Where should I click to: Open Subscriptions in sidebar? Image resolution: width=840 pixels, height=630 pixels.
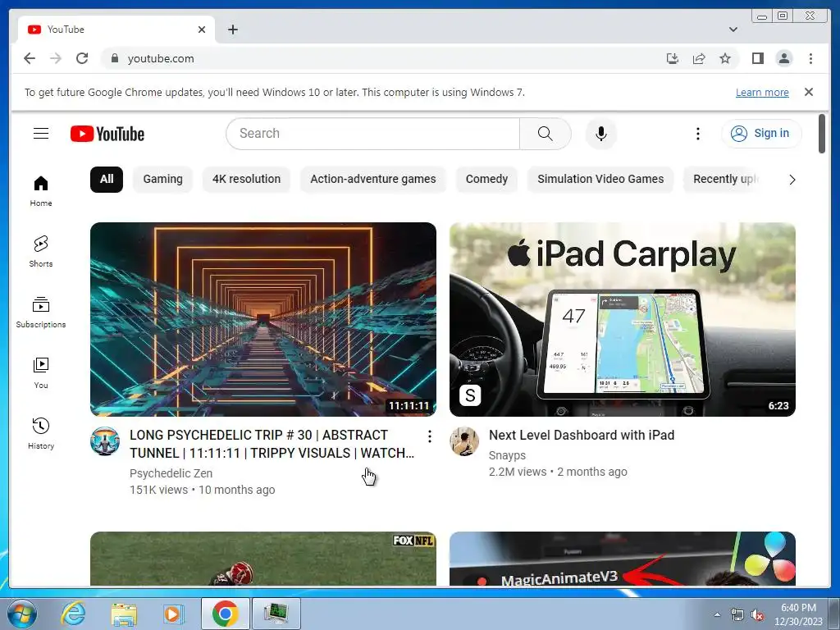41,313
